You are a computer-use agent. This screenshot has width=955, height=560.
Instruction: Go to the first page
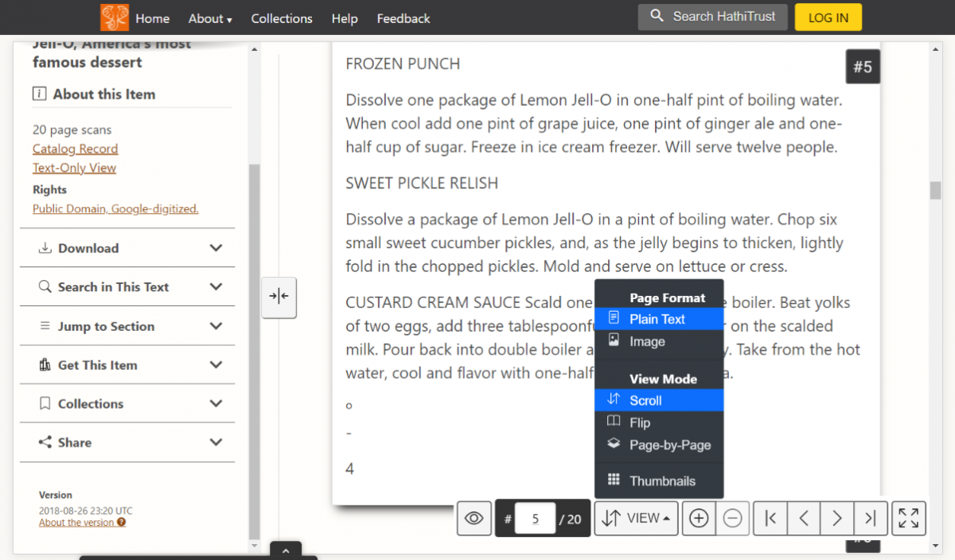(x=770, y=519)
